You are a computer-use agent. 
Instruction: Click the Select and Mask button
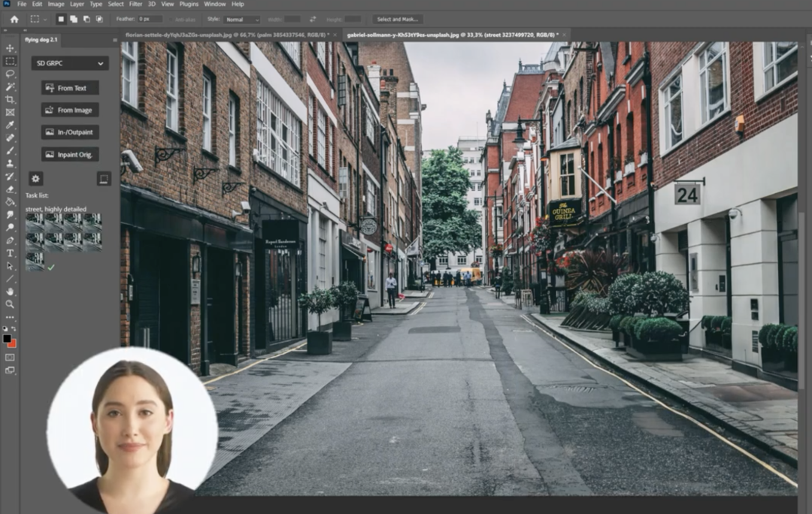point(397,19)
